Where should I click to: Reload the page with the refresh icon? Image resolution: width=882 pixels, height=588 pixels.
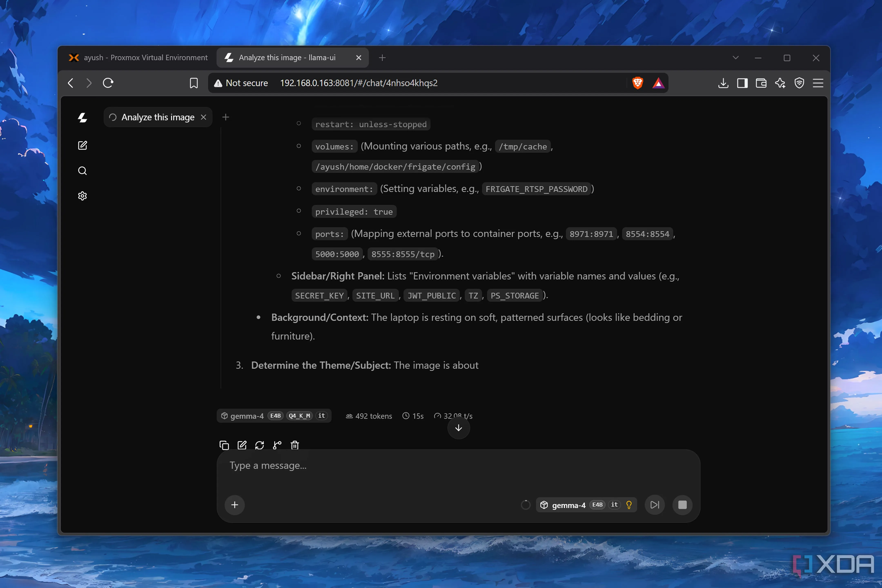point(108,83)
